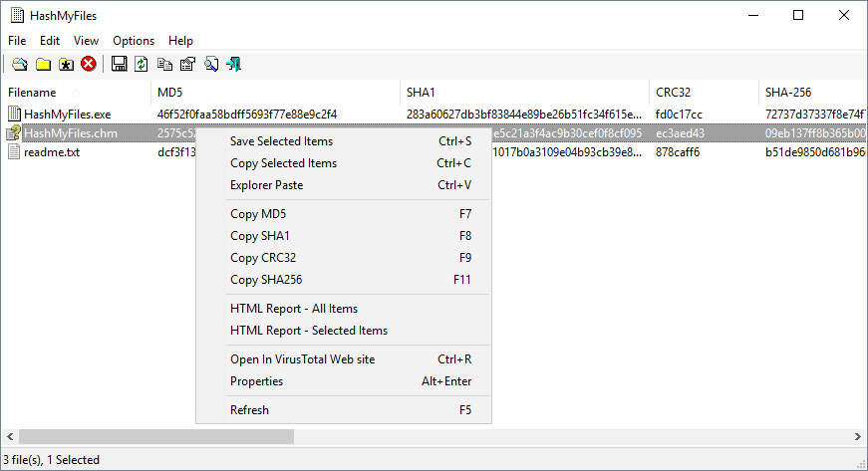The height and width of the screenshot is (471, 868).
Task: Sort by the MD5 column header
Action: click(274, 93)
